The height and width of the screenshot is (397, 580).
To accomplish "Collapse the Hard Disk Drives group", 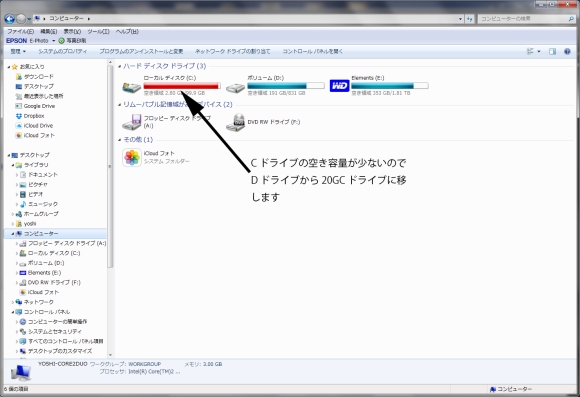I will [x=119, y=66].
